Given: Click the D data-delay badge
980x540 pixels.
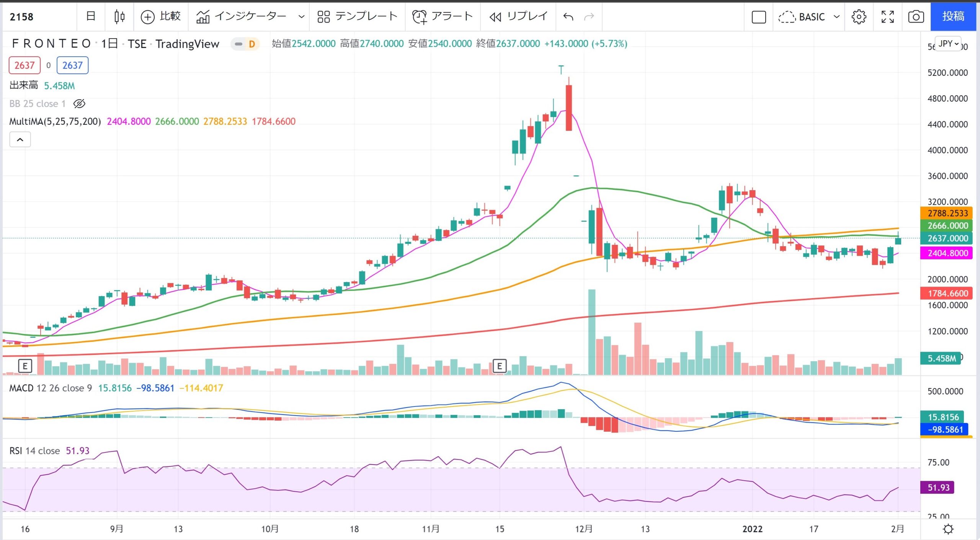Looking at the screenshot, I should point(252,44).
